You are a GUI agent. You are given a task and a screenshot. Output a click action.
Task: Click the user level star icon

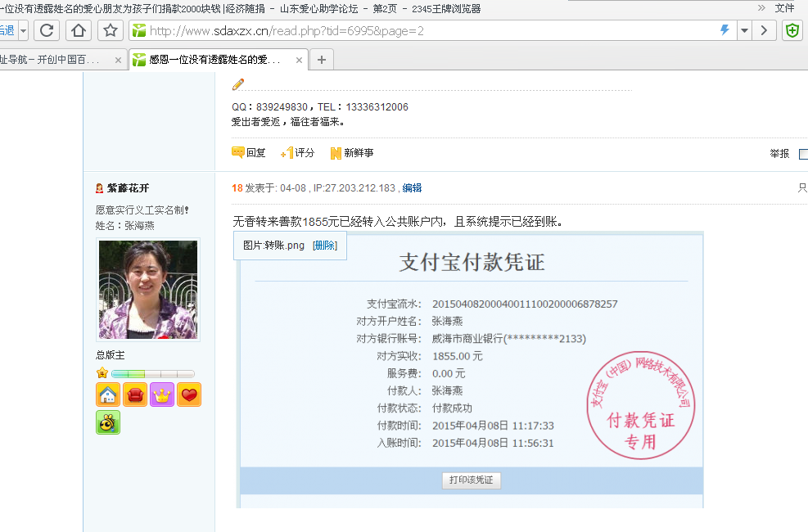102,373
